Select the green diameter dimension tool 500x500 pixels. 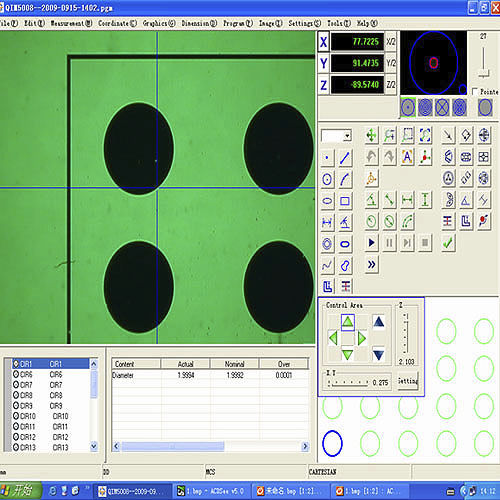click(389, 221)
